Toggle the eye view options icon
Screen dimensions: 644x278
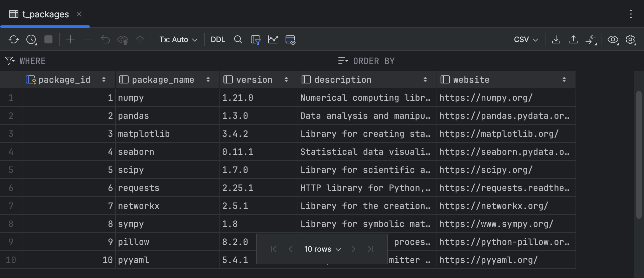pos(613,40)
